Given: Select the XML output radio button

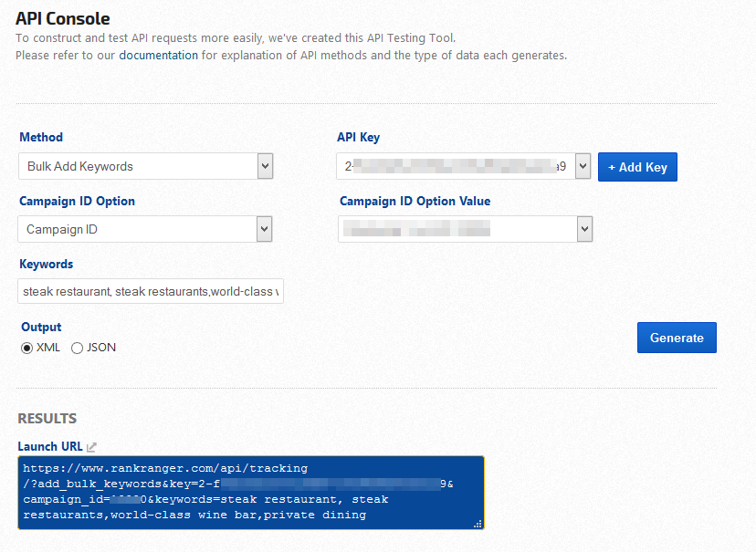Looking at the screenshot, I should (x=26, y=348).
